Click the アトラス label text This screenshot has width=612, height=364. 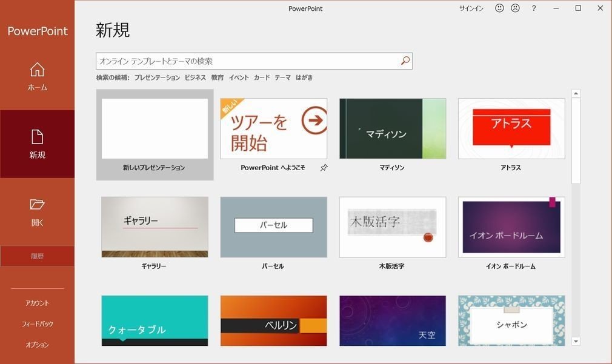point(511,168)
